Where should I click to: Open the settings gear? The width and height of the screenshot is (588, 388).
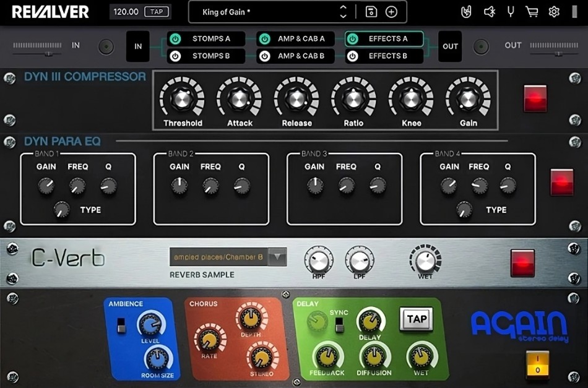(554, 12)
